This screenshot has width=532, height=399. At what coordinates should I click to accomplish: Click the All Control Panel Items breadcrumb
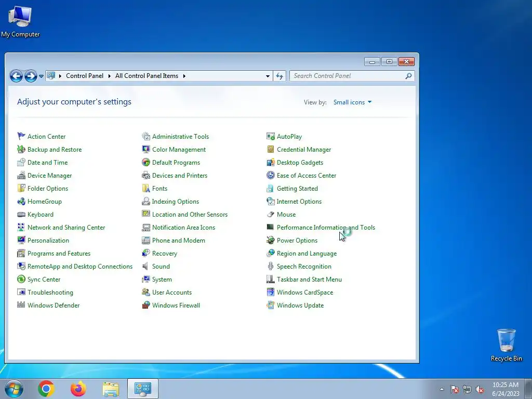[x=147, y=76]
